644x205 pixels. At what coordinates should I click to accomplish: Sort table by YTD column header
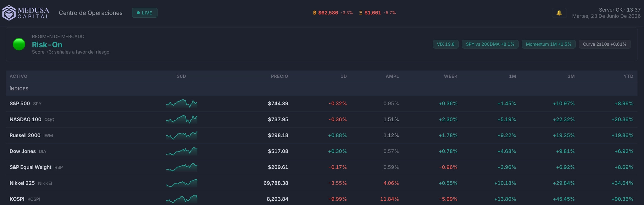click(628, 76)
